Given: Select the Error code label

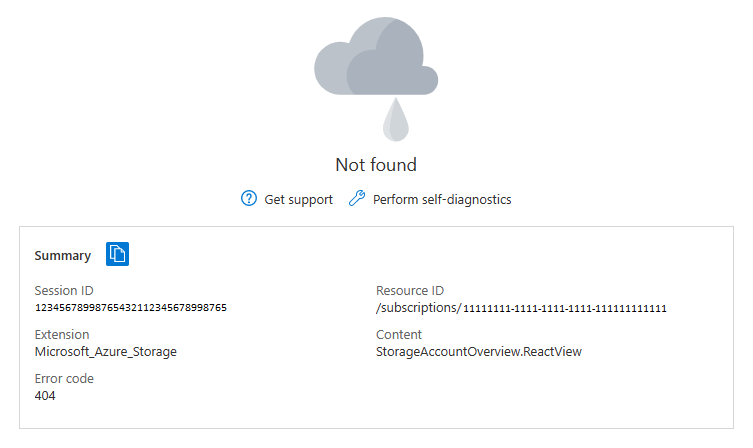Looking at the screenshot, I should point(65,379).
